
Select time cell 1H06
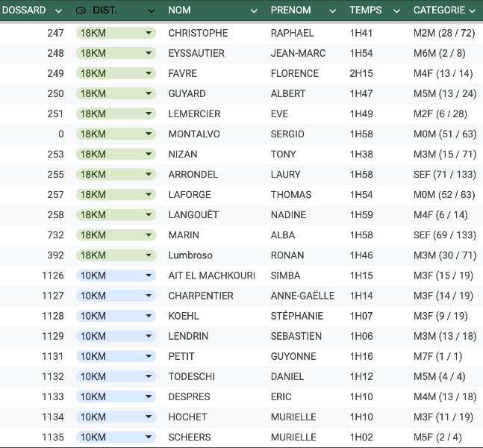tap(361, 336)
